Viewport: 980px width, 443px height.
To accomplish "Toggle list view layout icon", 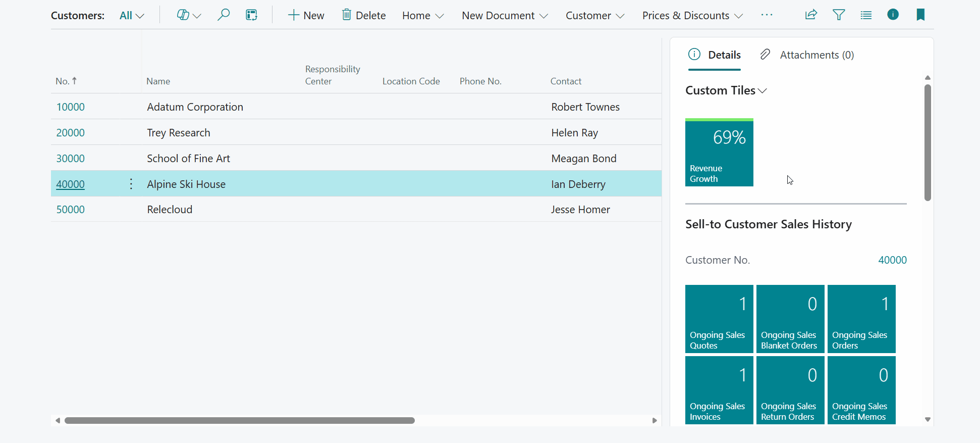I will [x=866, y=15].
